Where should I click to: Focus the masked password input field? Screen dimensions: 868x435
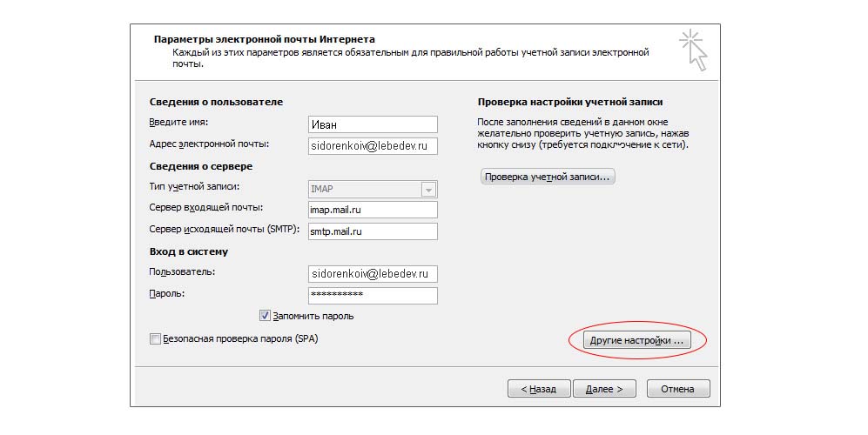tap(373, 296)
